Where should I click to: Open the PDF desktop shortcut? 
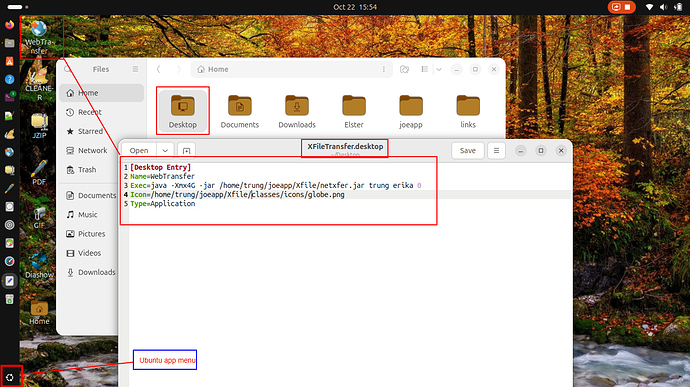(x=39, y=173)
